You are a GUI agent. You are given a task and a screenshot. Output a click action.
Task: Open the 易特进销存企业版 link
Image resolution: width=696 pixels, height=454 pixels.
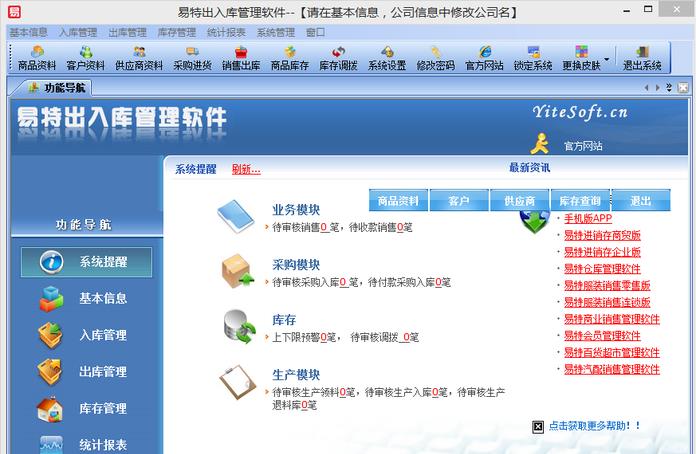(602, 252)
